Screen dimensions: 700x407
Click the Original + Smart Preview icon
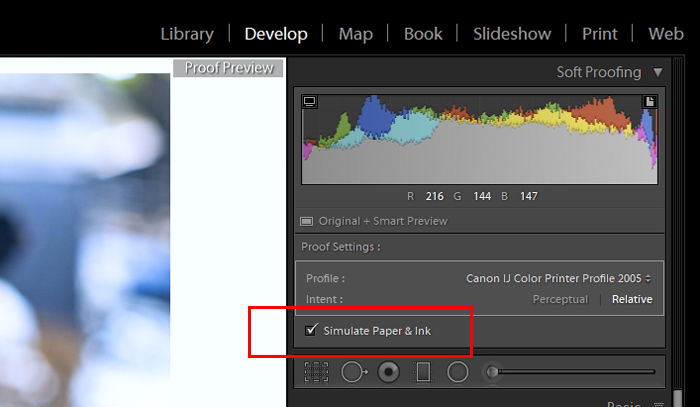point(306,221)
